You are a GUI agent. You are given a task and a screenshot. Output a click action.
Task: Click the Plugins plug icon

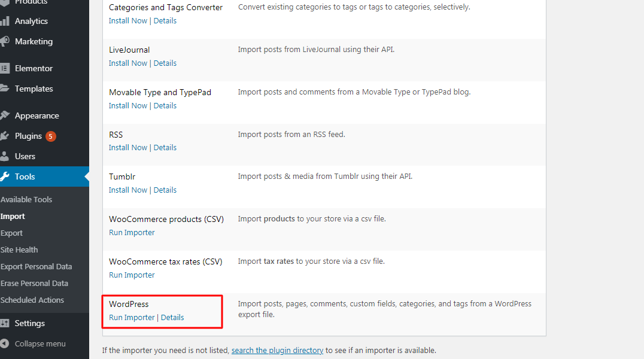5,136
